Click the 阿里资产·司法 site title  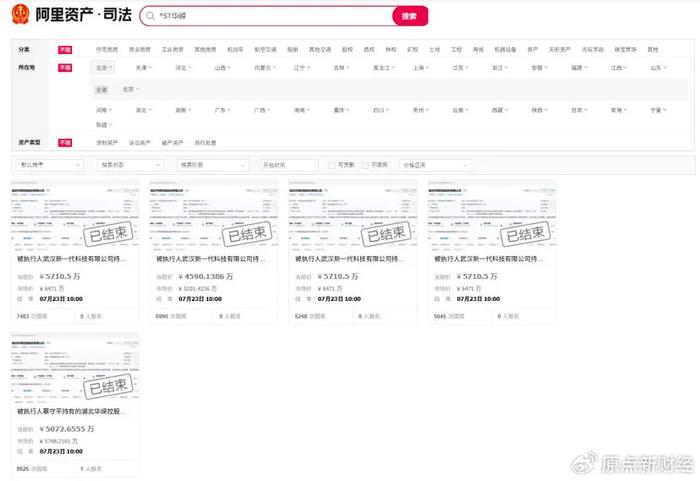pos(83,14)
